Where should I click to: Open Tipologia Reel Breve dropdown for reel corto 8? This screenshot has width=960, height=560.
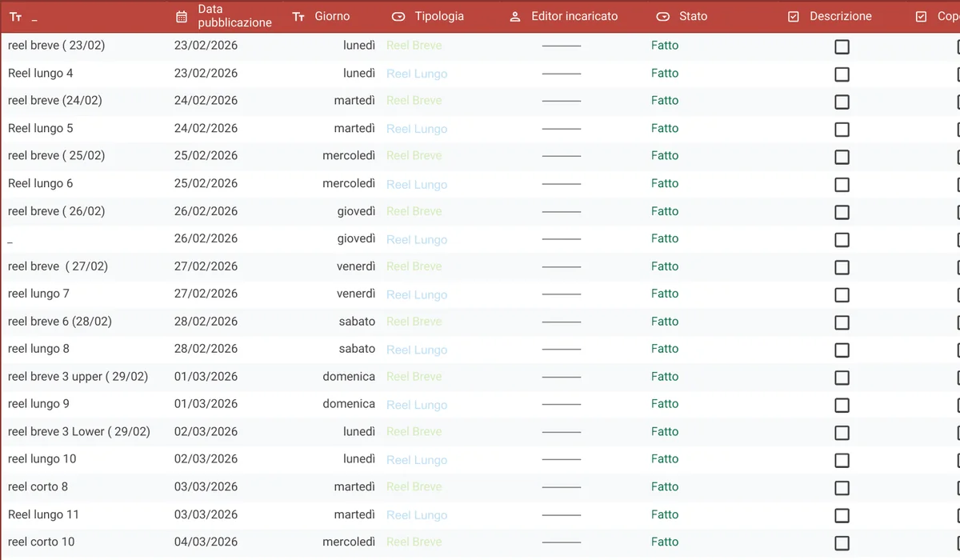click(414, 486)
